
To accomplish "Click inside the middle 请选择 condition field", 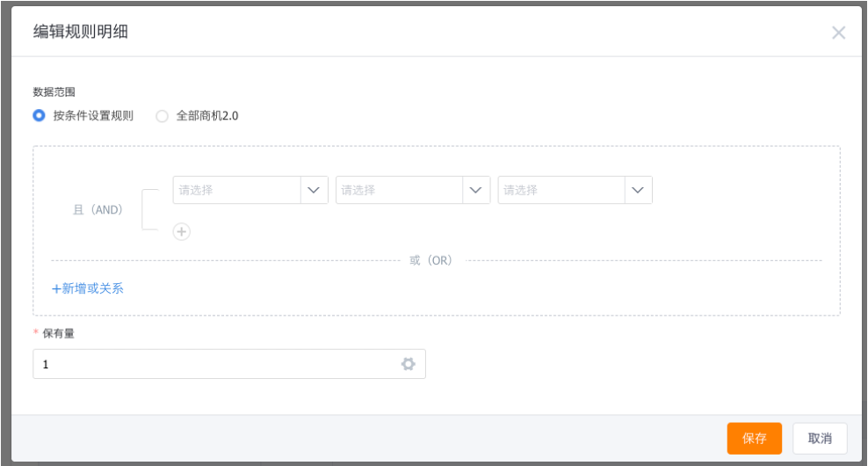I will [399, 190].
